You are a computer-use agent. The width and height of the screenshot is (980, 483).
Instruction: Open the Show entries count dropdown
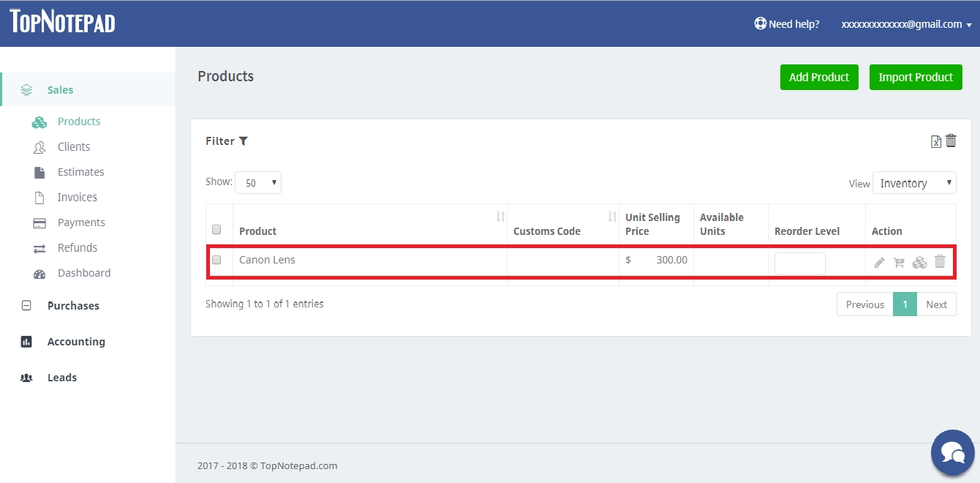coord(258,183)
